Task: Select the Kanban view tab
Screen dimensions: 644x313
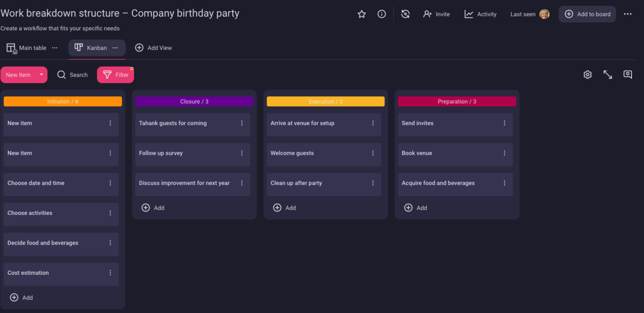Action: (91, 48)
